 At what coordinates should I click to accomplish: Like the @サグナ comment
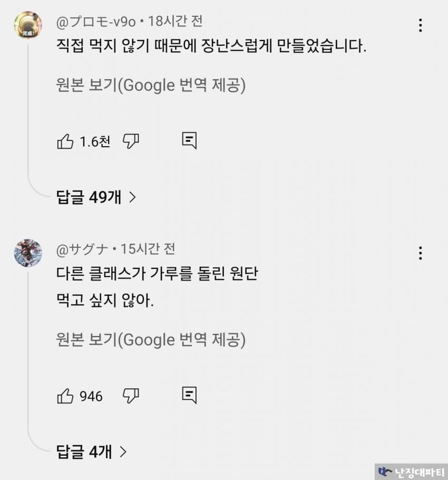[65, 396]
